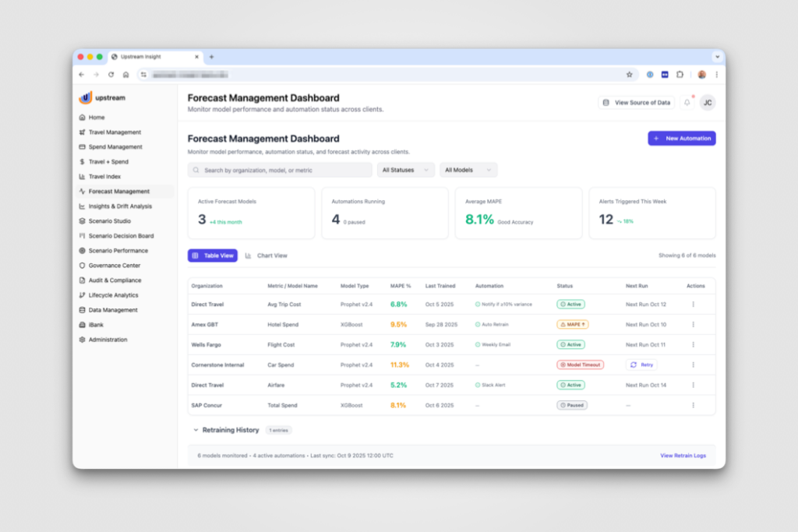The image size is (798, 532).
Task: Launch Scenario Studio
Action: pyautogui.click(x=109, y=220)
